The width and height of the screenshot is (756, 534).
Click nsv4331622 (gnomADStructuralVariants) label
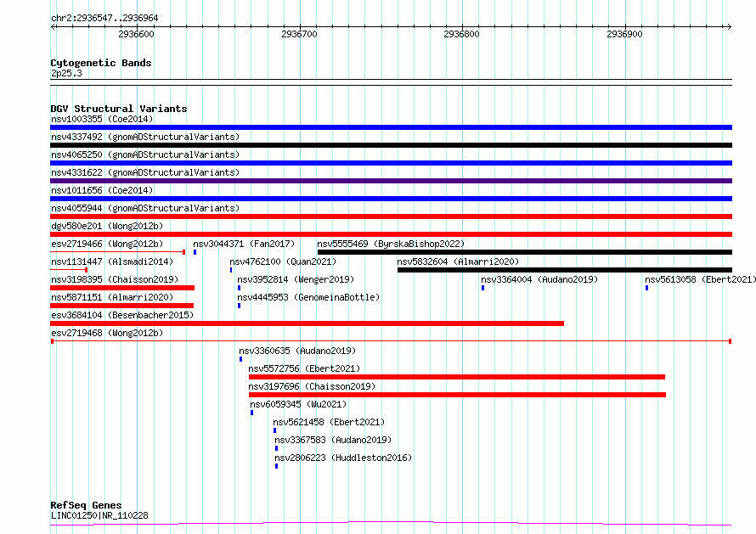coord(145,172)
